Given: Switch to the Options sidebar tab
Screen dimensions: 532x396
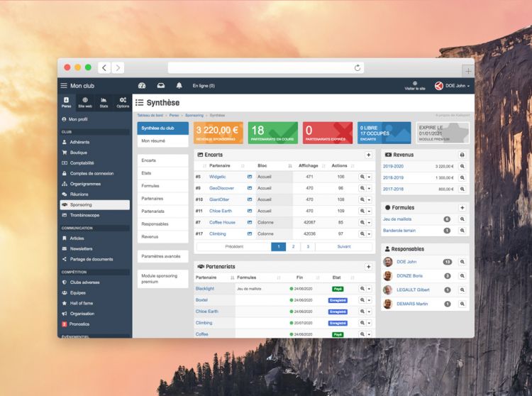Looking at the screenshot, I should pyautogui.click(x=123, y=102).
